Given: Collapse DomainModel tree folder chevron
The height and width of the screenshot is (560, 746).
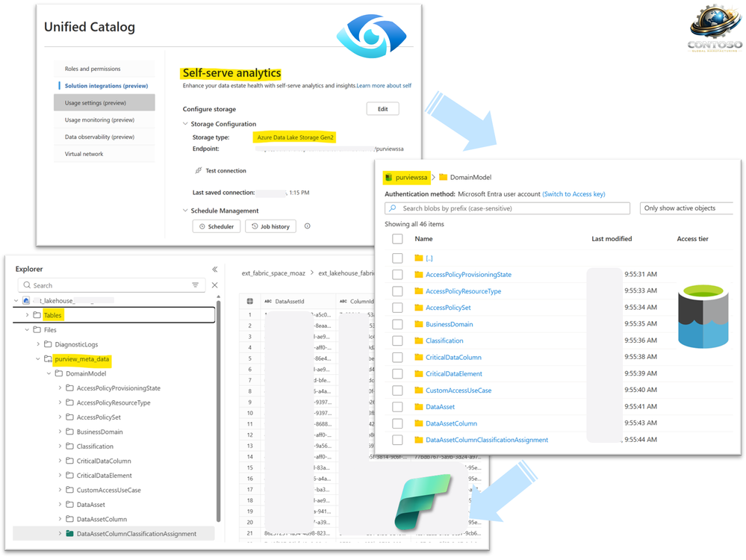Looking at the screenshot, I should pos(49,373).
